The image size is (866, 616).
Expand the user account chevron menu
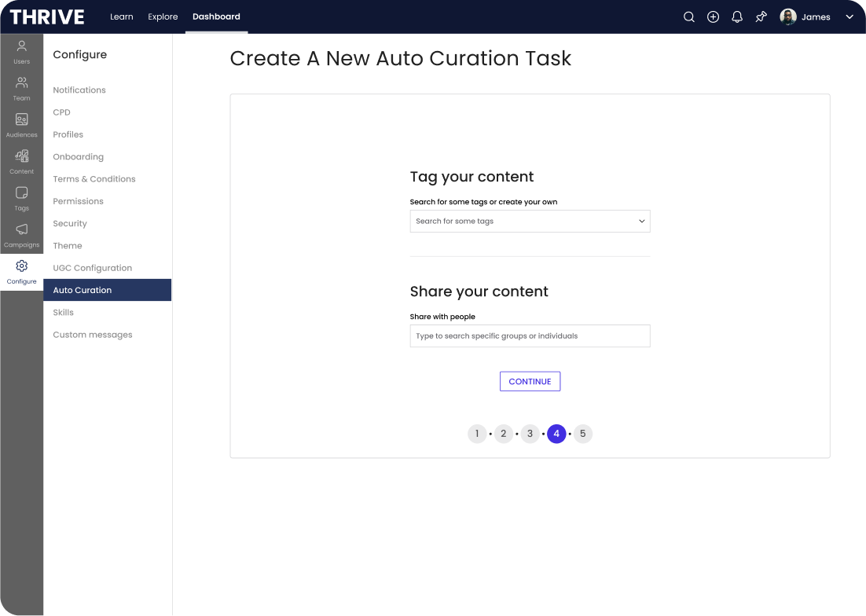pos(849,17)
